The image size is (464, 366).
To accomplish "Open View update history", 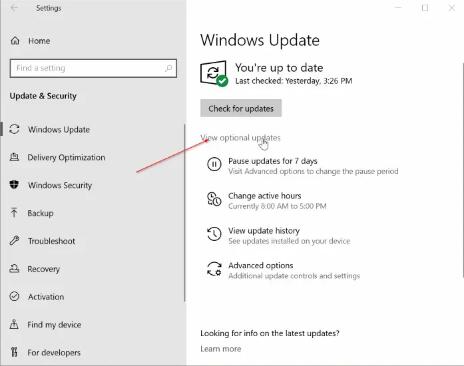I will [264, 231].
